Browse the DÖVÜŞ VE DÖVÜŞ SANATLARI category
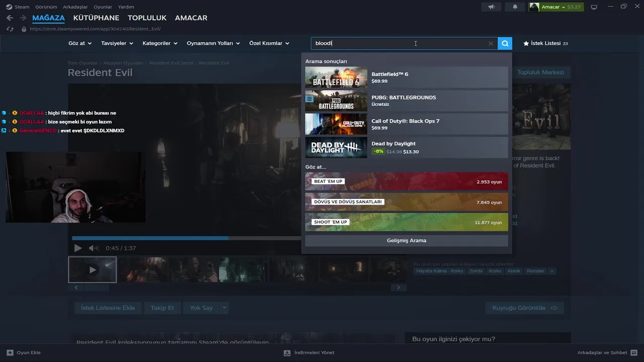 click(407, 202)
